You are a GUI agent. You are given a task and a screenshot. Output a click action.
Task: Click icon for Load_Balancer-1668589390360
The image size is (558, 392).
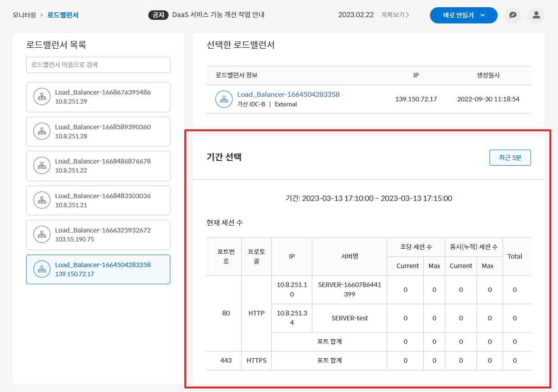click(x=42, y=132)
